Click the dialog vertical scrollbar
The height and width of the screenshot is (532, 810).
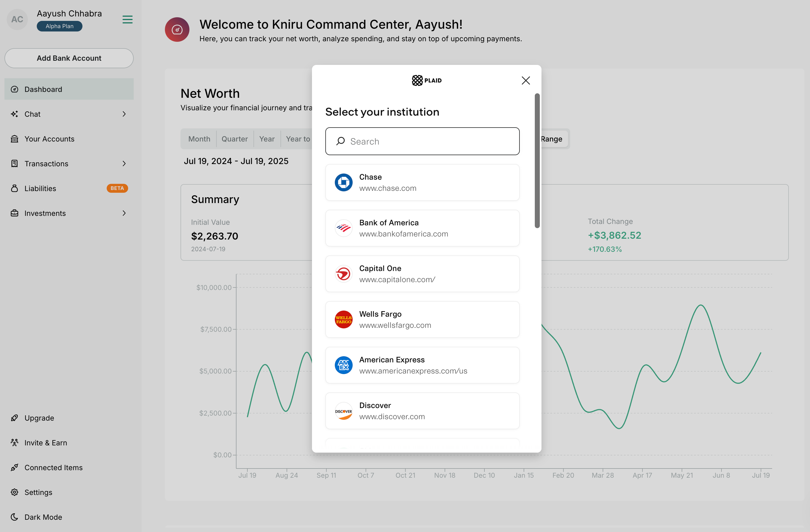point(537,161)
